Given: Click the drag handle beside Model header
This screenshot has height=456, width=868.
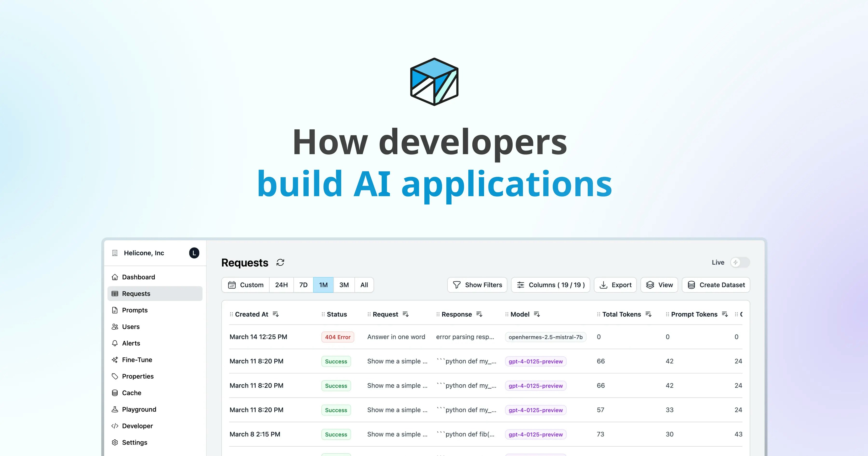Looking at the screenshot, I should coord(507,314).
